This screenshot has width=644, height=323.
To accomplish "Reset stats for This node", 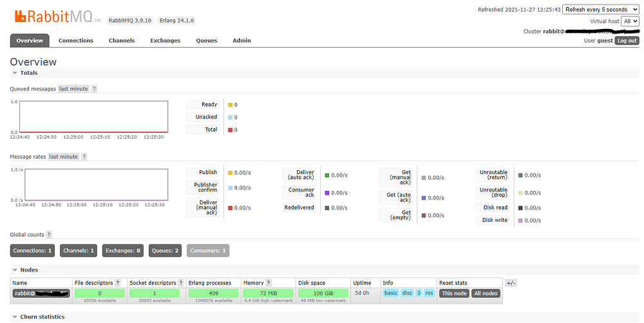I will (453, 293).
